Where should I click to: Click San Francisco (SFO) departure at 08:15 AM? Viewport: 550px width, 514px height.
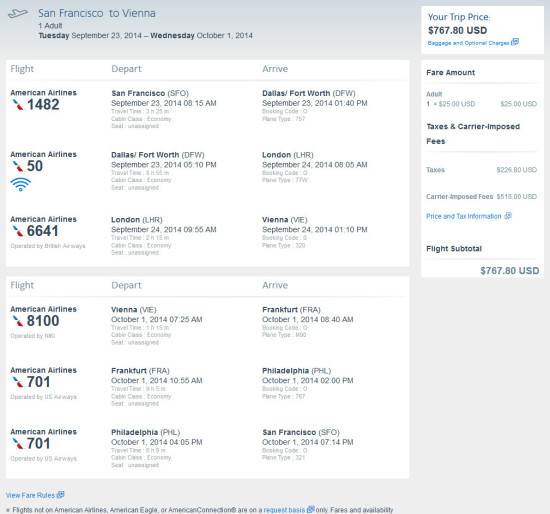(x=150, y=93)
